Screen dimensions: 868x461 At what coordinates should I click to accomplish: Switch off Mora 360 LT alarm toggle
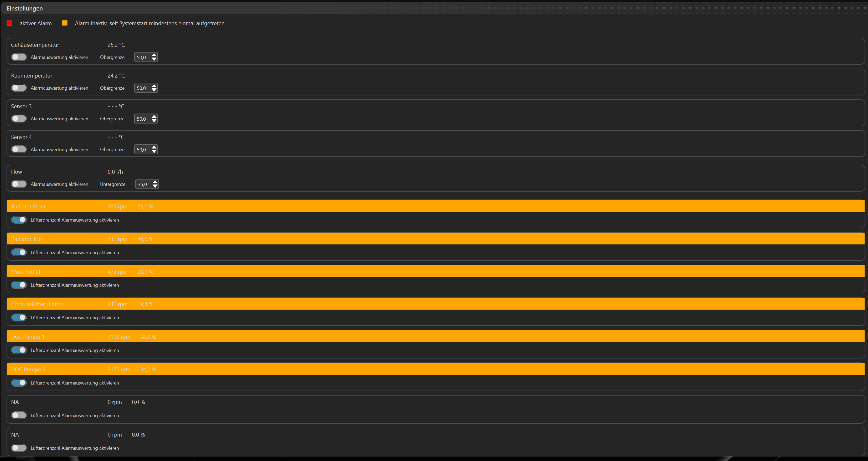19,285
